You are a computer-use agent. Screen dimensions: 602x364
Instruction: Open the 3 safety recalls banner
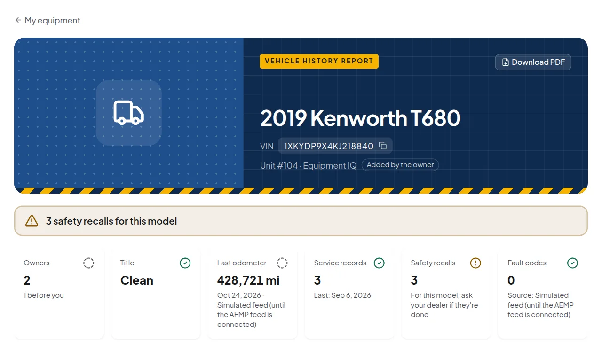[x=301, y=221]
